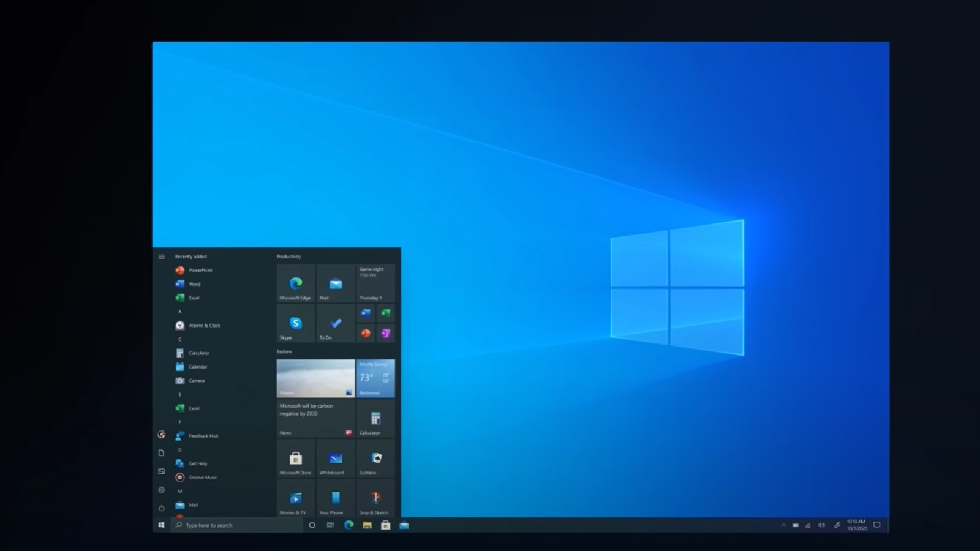Click the 'Type here to search' box
Screen dimensions: 980x551
click(237, 525)
